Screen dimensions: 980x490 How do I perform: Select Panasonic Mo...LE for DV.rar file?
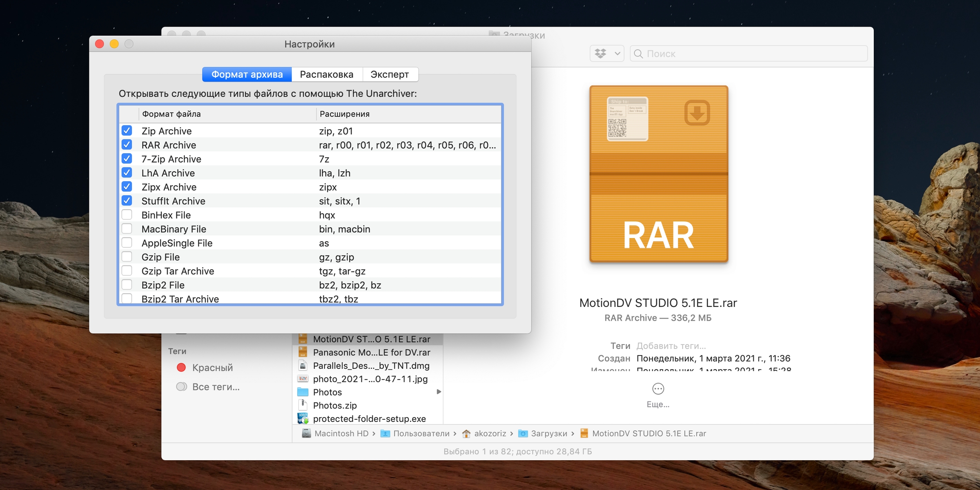tap(368, 352)
